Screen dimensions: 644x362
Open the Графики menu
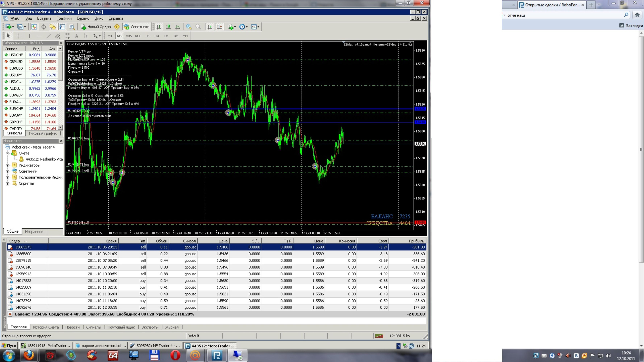64,18
